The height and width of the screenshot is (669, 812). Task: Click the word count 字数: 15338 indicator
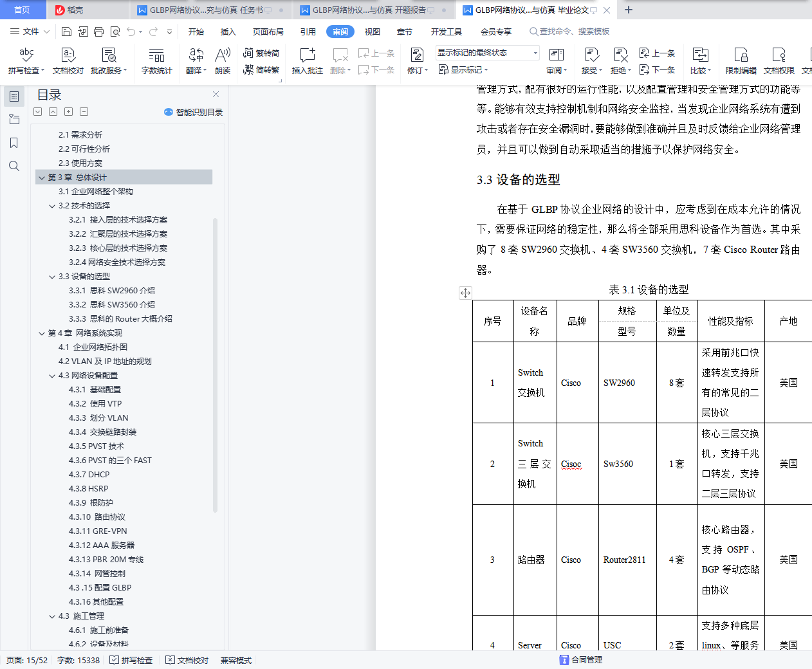pyautogui.click(x=78, y=660)
